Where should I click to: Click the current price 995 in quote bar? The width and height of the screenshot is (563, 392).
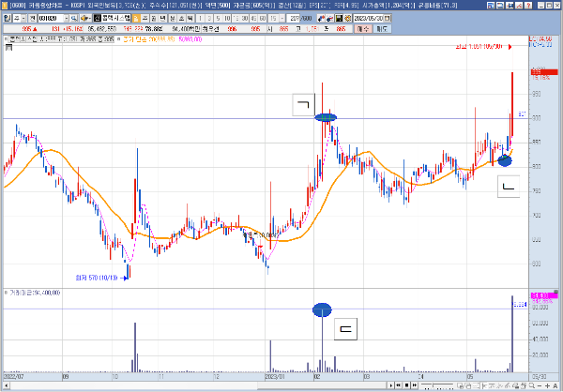pyautogui.click(x=27, y=29)
